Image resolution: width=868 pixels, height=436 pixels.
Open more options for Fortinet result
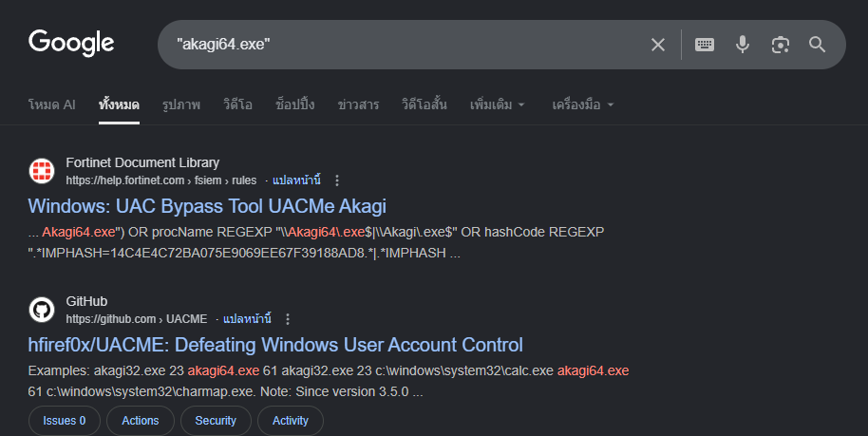click(x=337, y=180)
